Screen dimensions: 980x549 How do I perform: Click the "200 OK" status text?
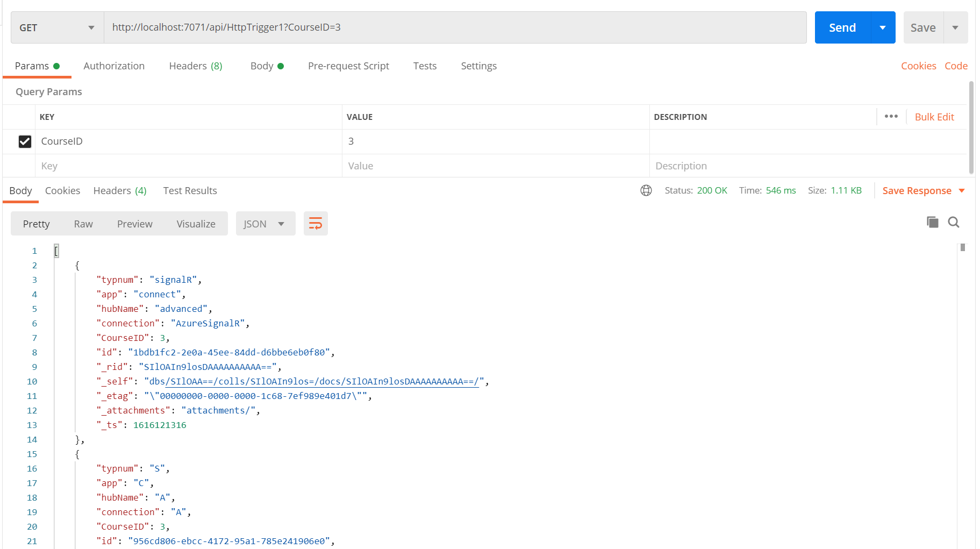tap(712, 190)
